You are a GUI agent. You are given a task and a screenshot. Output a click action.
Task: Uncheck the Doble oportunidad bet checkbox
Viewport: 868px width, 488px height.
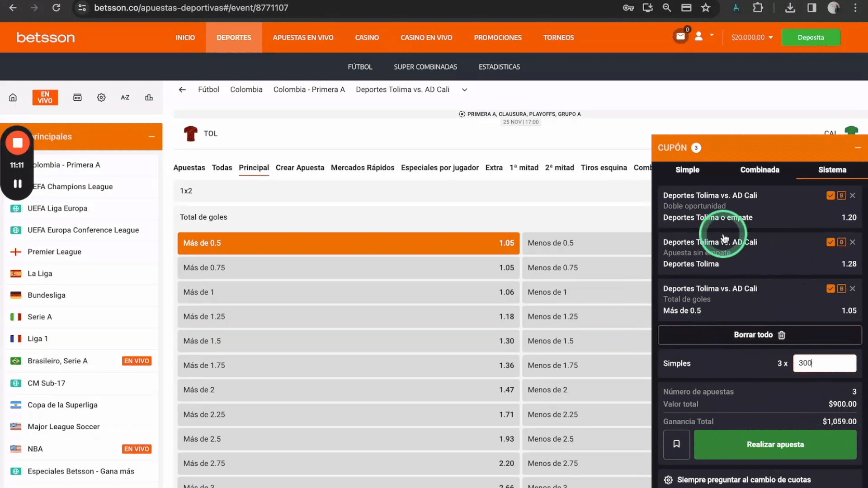coord(830,196)
